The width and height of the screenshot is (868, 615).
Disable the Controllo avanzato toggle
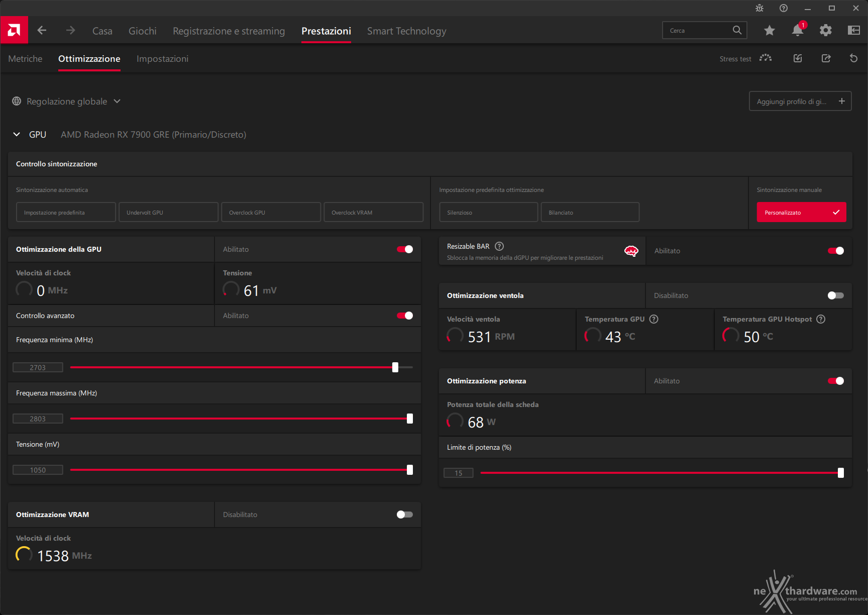click(405, 316)
